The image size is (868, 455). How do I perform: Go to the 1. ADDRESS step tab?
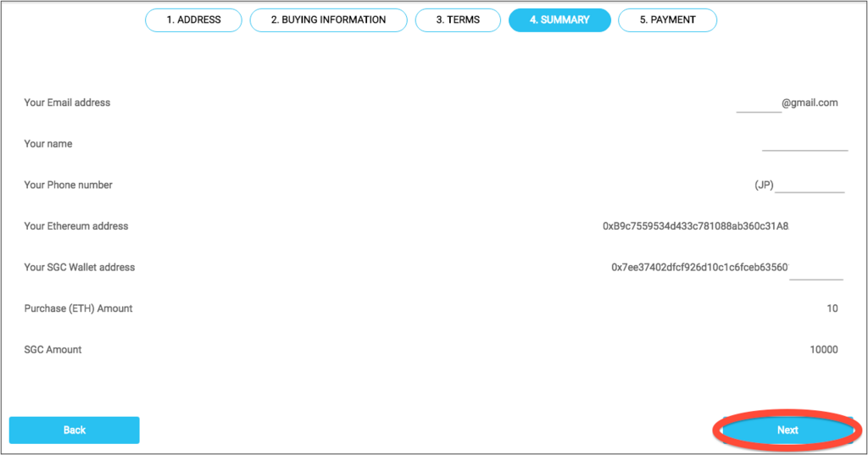[x=193, y=20]
